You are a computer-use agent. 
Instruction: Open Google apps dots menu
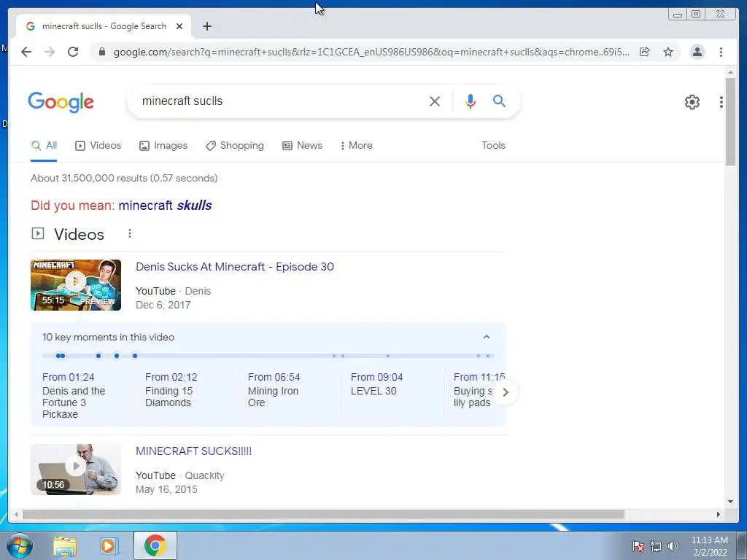click(721, 102)
